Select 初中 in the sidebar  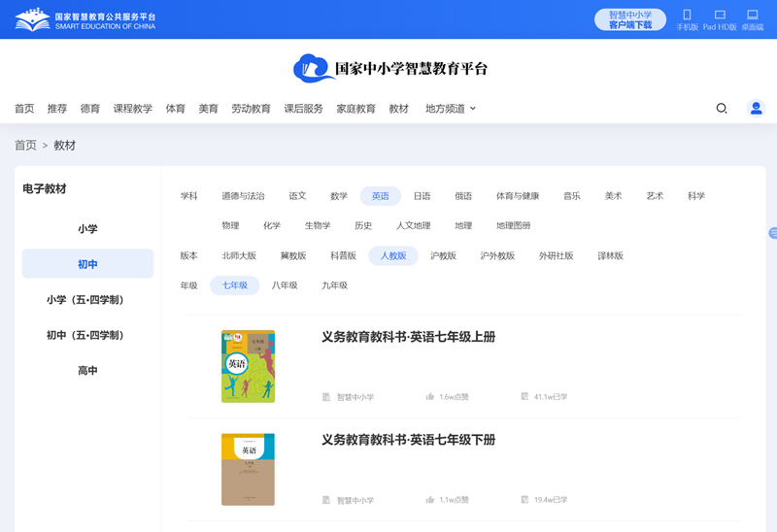click(87, 264)
